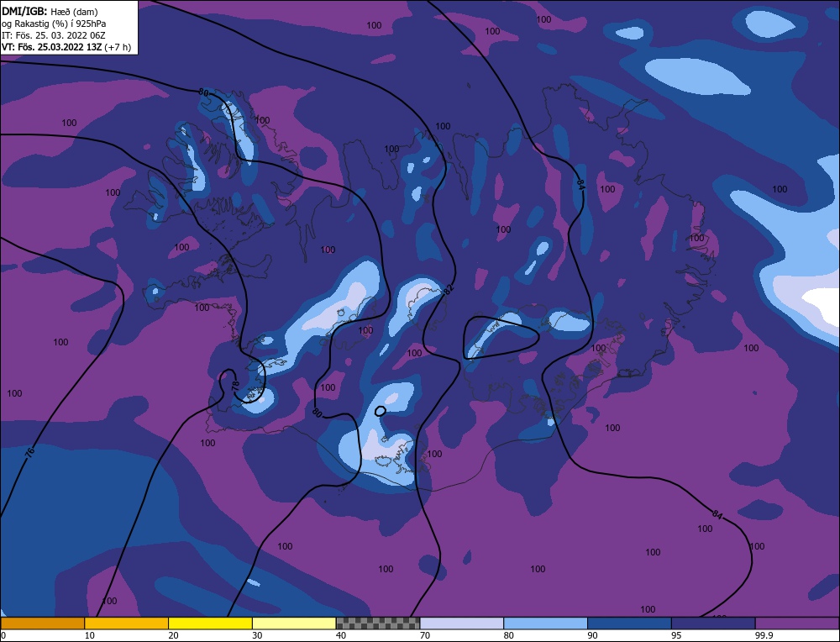Click the legend tick label "95"

click(676, 635)
